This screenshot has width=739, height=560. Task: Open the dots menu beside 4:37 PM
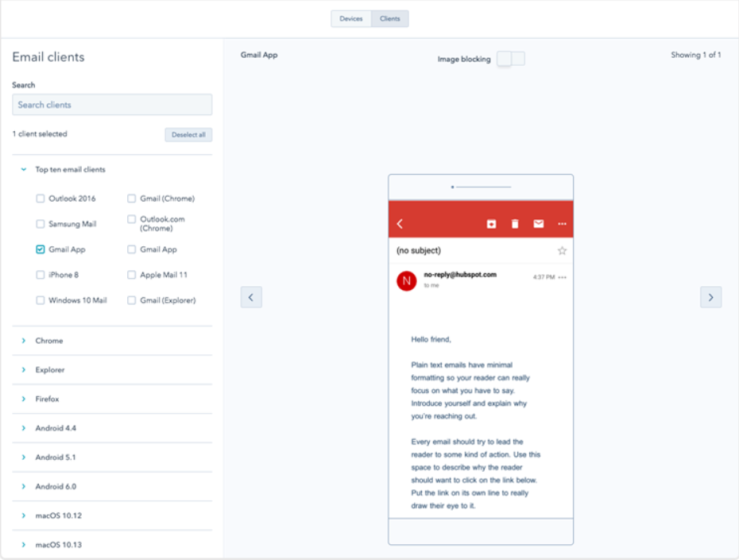(563, 277)
